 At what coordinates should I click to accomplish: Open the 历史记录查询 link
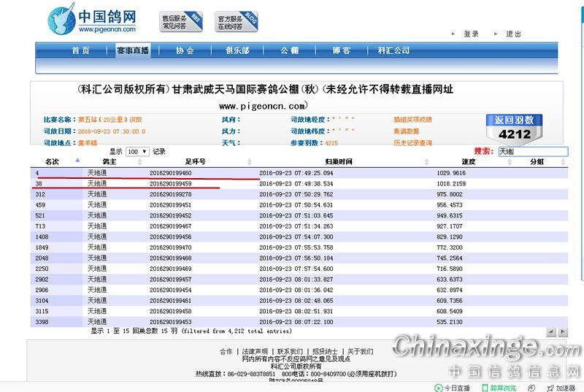point(412,143)
